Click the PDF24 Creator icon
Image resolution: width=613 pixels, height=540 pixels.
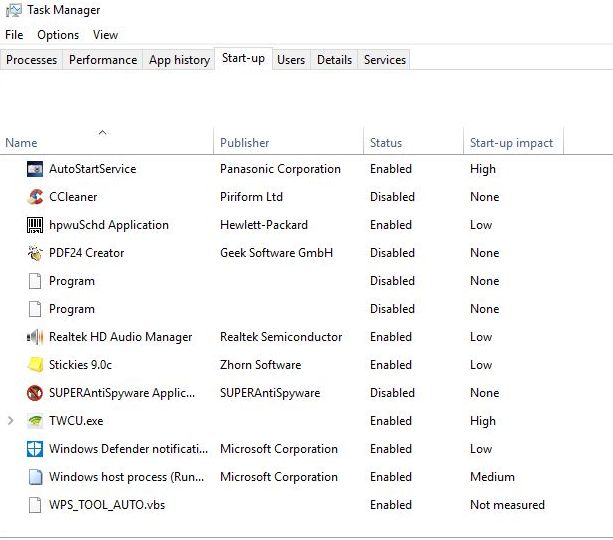(35, 253)
